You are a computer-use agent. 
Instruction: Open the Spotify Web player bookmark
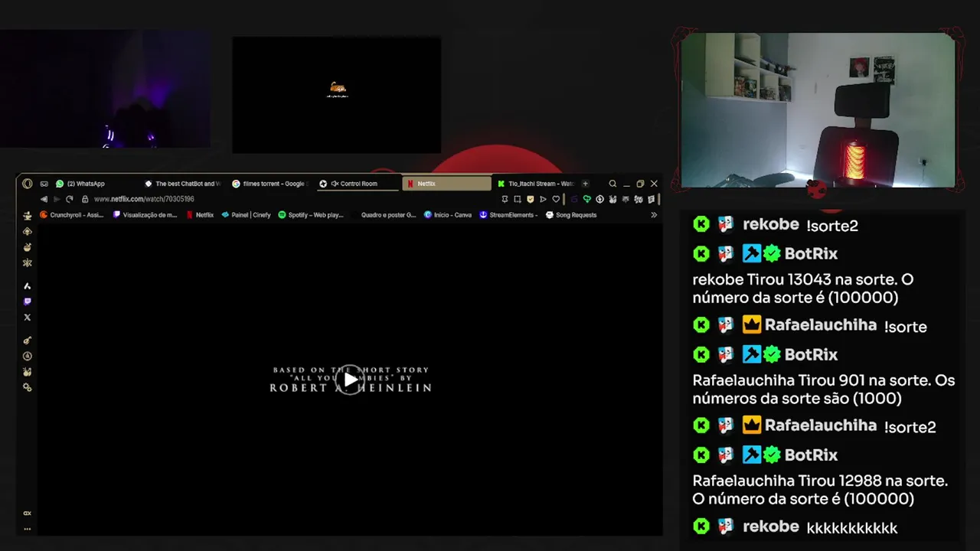311,215
